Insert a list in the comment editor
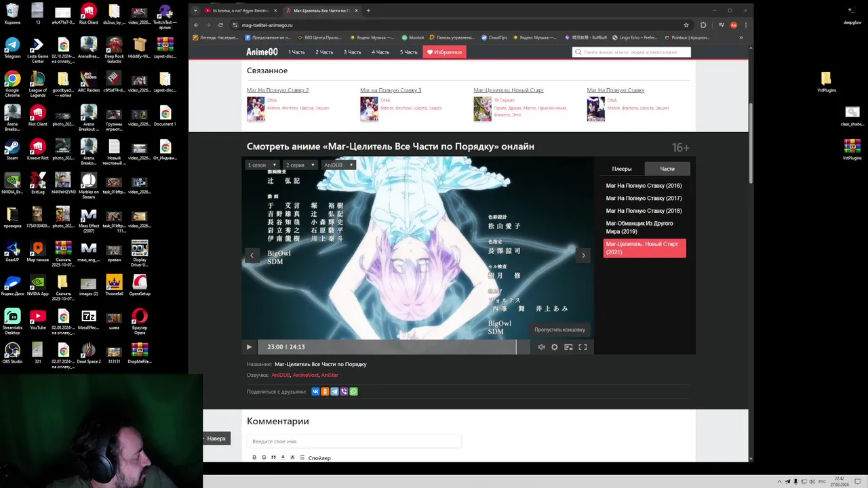The width and height of the screenshot is (868, 488). point(302,457)
